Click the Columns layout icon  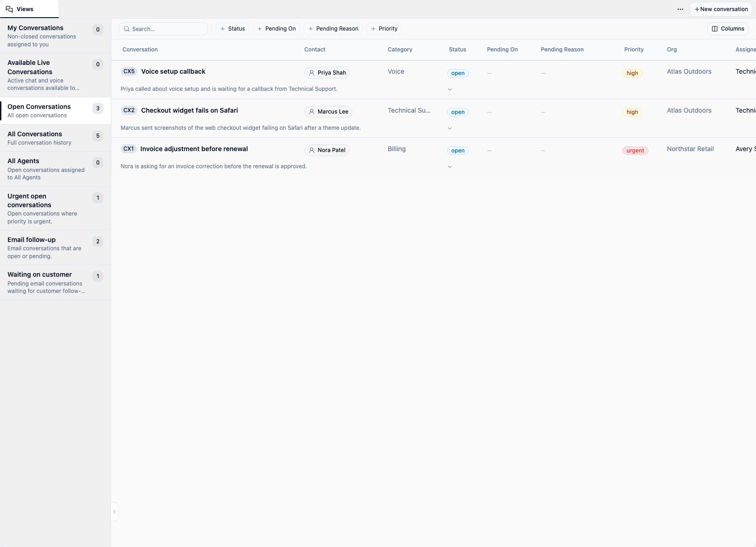(715, 29)
